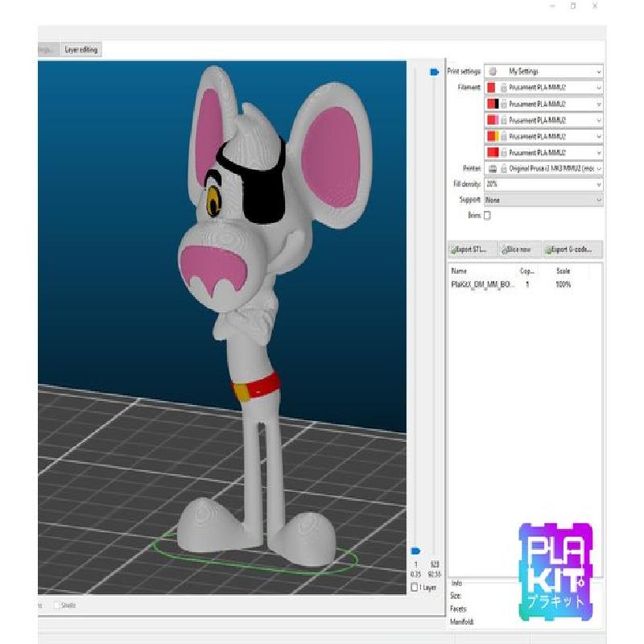Open the fifth filament preset dropdown

click(543, 152)
